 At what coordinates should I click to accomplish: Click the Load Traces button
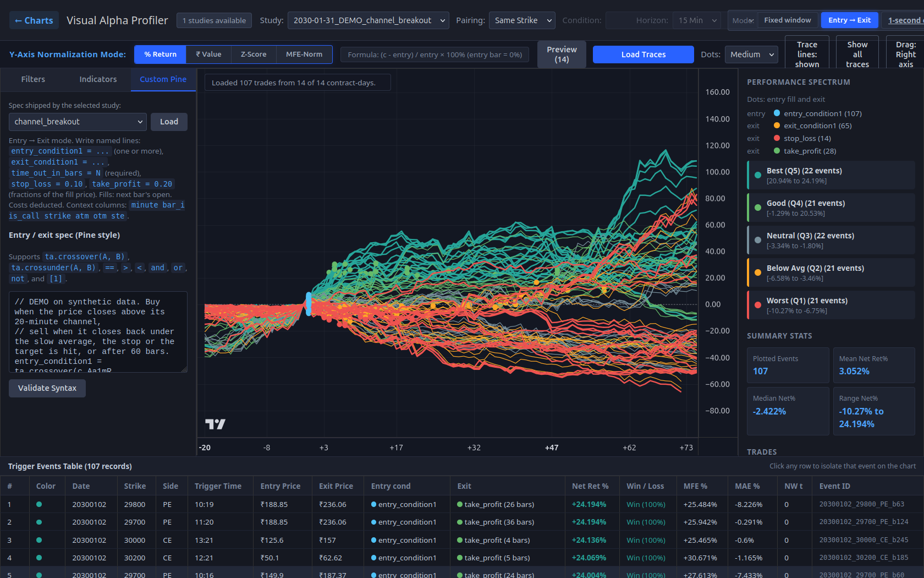click(x=643, y=54)
